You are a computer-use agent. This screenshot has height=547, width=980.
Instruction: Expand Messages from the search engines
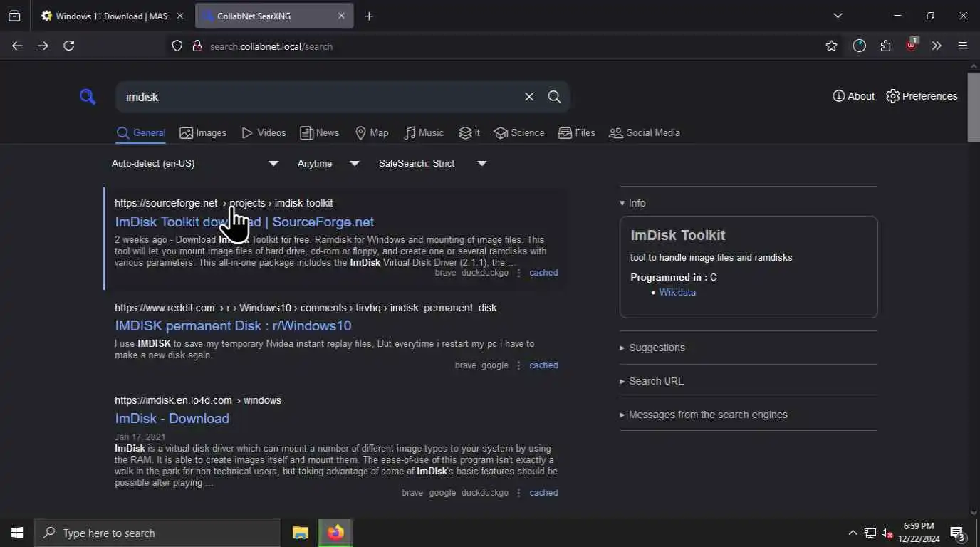pos(704,415)
